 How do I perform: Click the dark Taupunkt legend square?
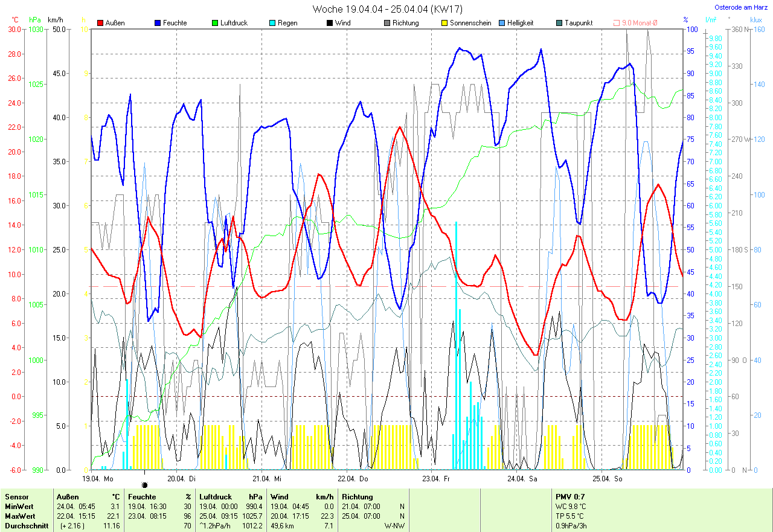point(559,23)
